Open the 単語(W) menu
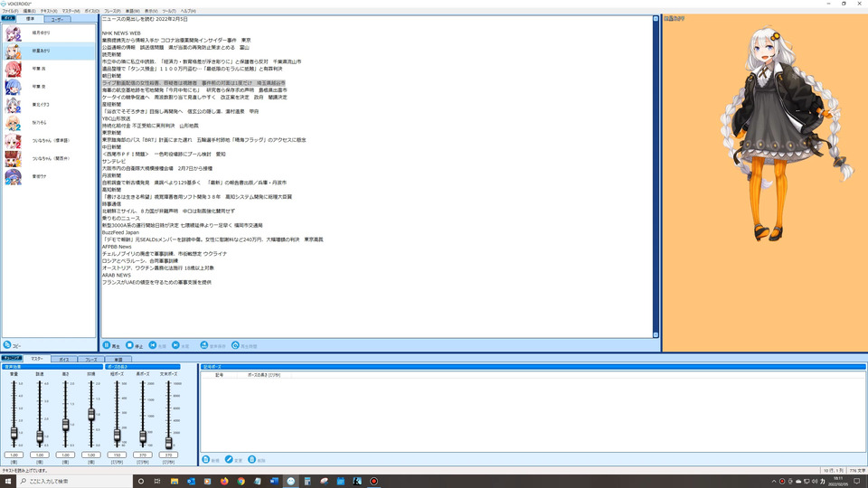The image size is (868, 488). (132, 11)
